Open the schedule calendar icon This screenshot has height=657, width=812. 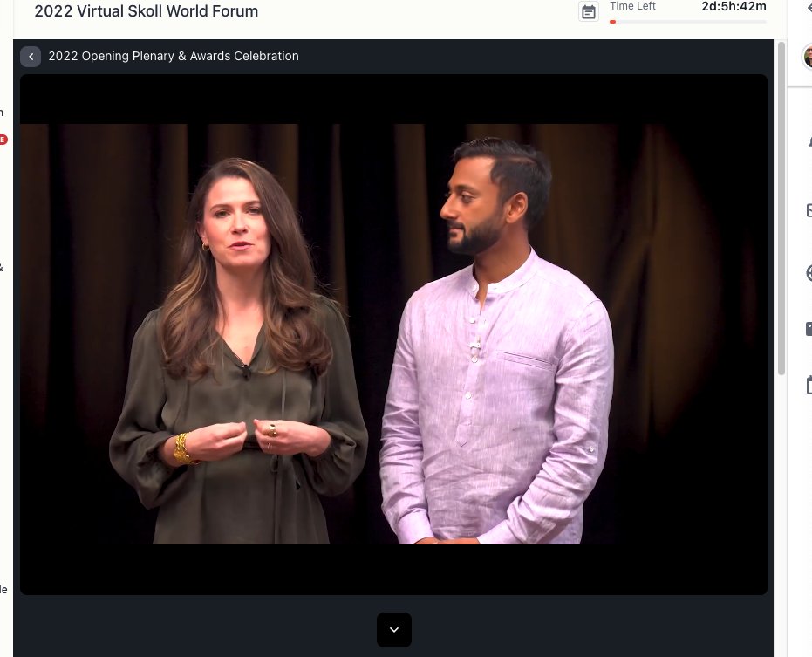pos(588,12)
